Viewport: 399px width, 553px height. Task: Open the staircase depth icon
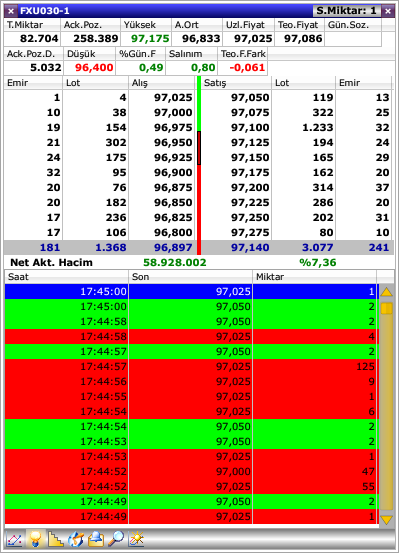coord(56,540)
